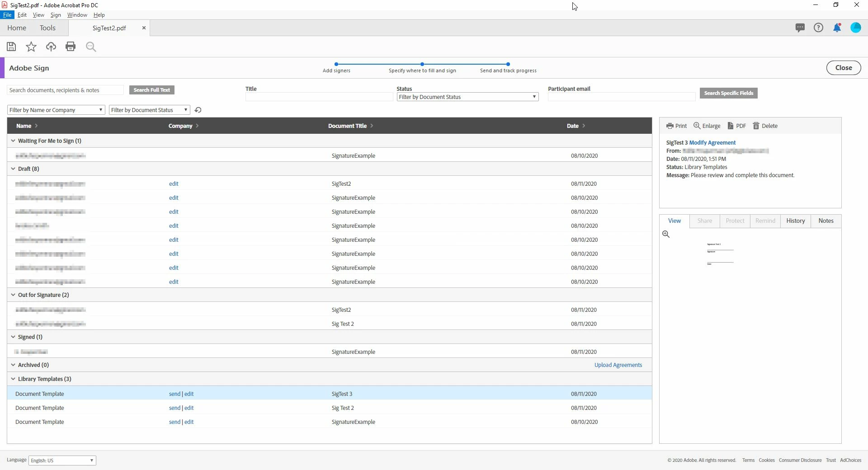This screenshot has width=868, height=470.
Task: Collapse the Draft group
Action: (x=13, y=169)
